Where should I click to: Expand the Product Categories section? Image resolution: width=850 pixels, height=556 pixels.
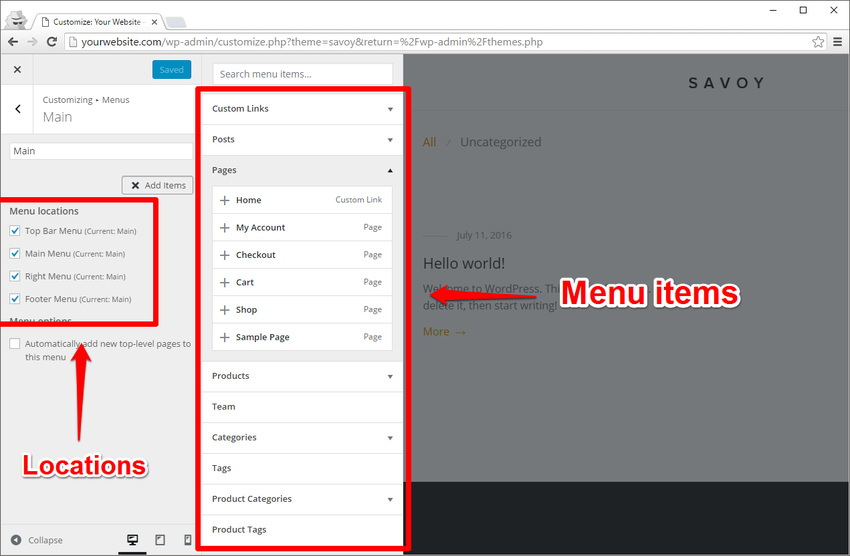(x=302, y=499)
